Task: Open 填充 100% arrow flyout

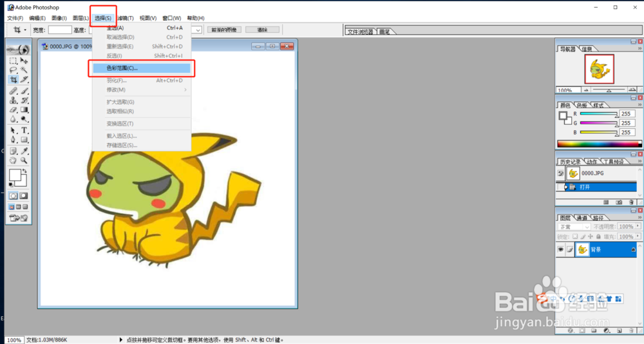Action: (638, 236)
